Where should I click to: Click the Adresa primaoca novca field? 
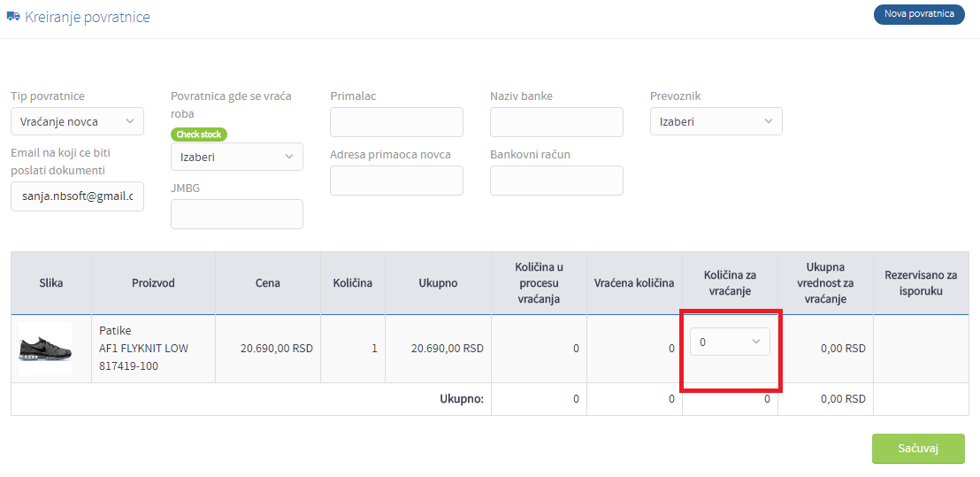[x=397, y=181]
